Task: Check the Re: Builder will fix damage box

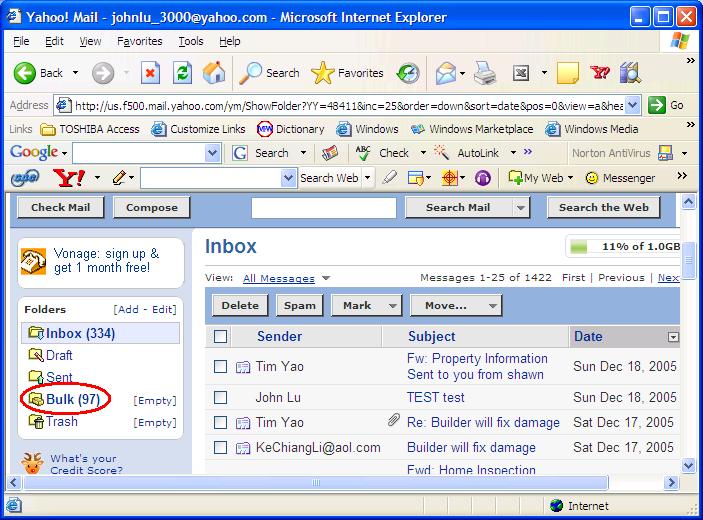Action: 221,422
